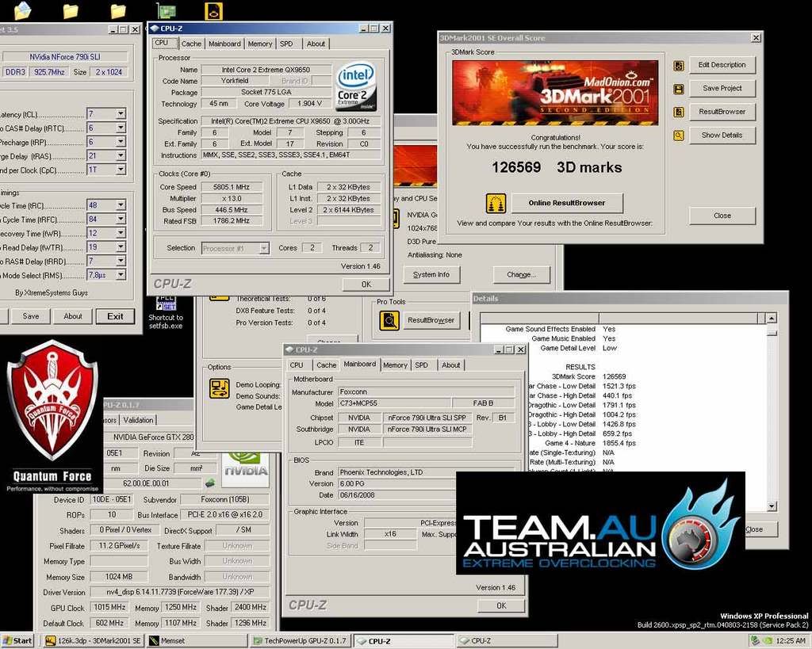Click the NVidia NForce 790i SLI label in Memset
This screenshot has width=812, height=649.
[x=65, y=57]
